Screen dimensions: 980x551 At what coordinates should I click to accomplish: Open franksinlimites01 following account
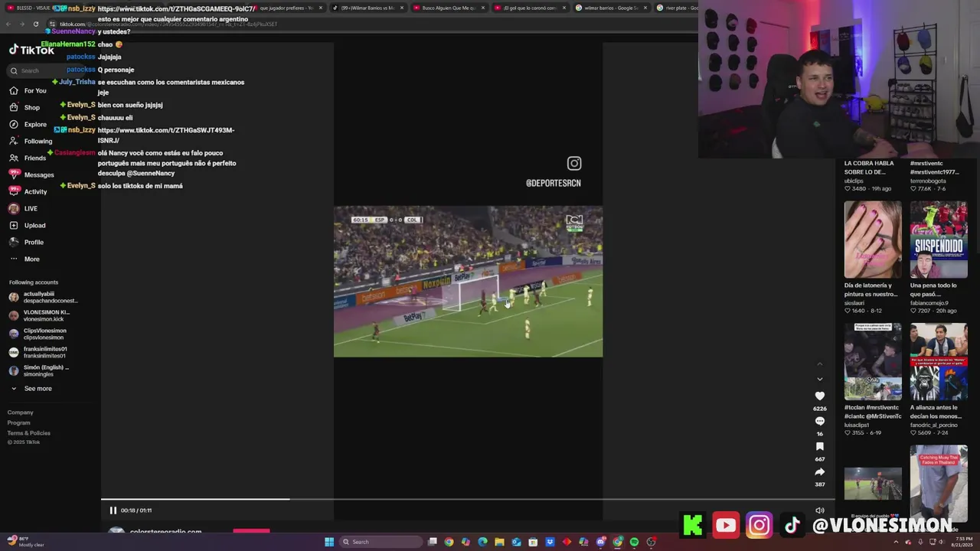click(x=38, y=352)
